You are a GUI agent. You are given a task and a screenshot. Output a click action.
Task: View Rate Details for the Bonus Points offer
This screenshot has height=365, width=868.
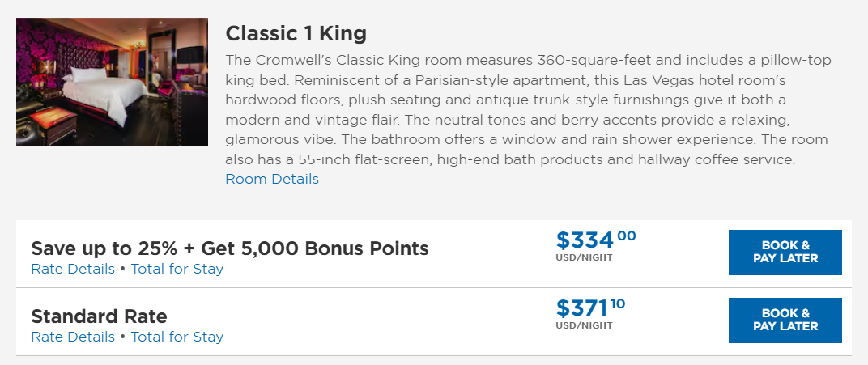[73, 269]
